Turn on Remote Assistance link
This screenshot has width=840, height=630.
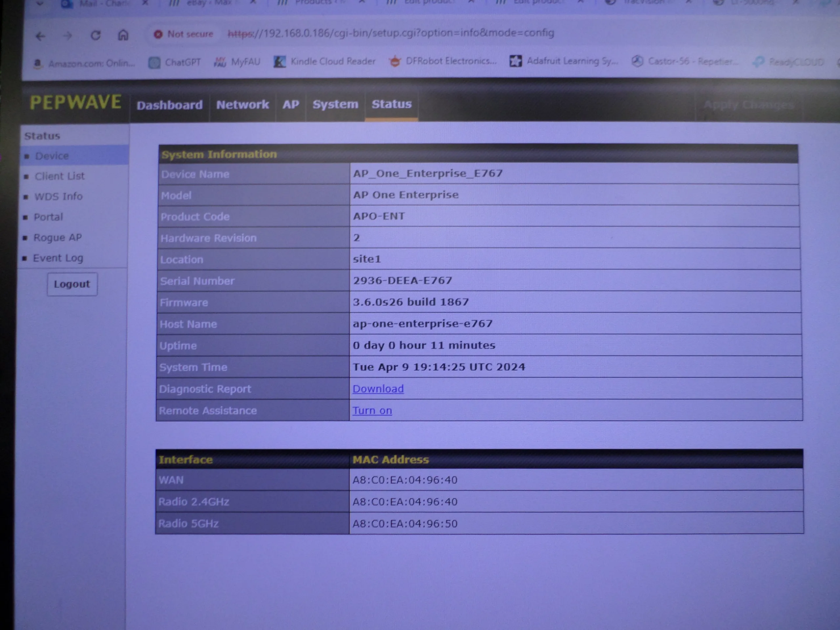point(372,410)
